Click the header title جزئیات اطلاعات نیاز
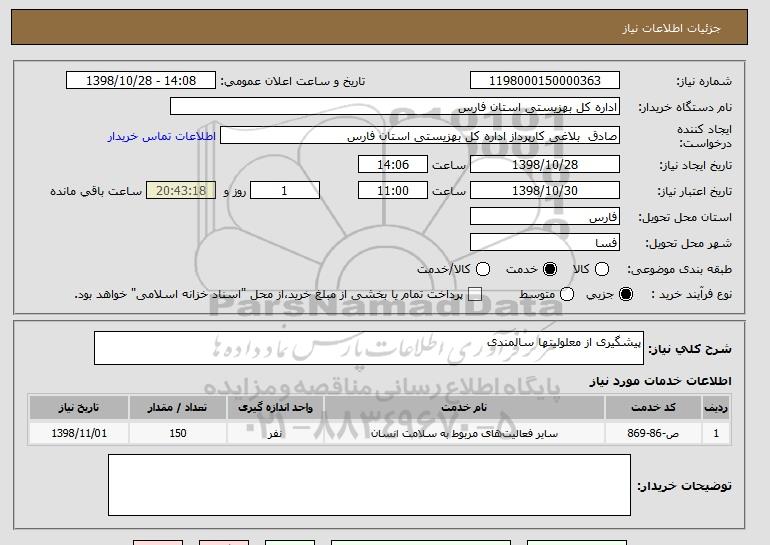This screenshot has height=545, width=770. click(671, 28)
